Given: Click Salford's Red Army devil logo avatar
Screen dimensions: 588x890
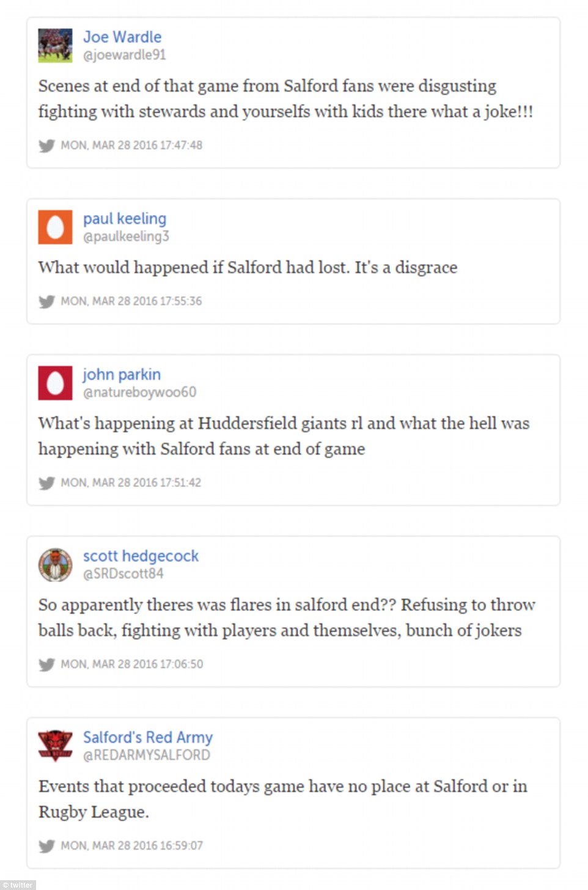Looking at the screenshot, I should (x=55, y=745).
